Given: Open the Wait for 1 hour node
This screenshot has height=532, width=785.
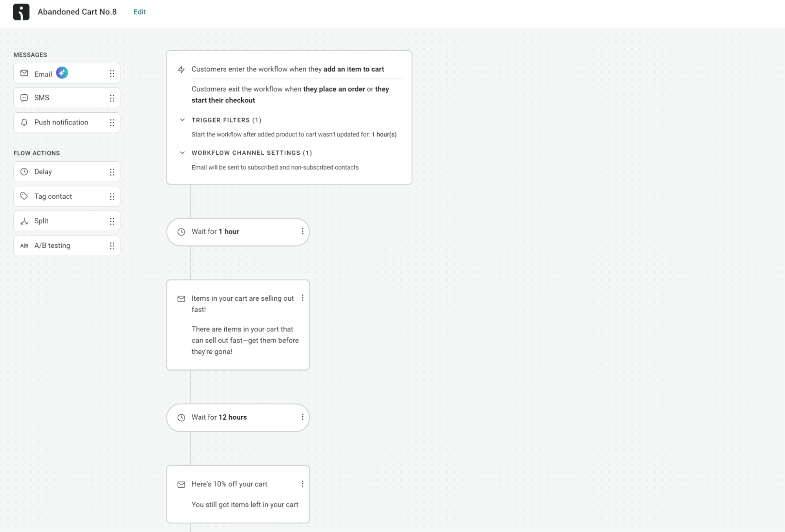Looking at the screenshot, I should [x=238, y=232].
